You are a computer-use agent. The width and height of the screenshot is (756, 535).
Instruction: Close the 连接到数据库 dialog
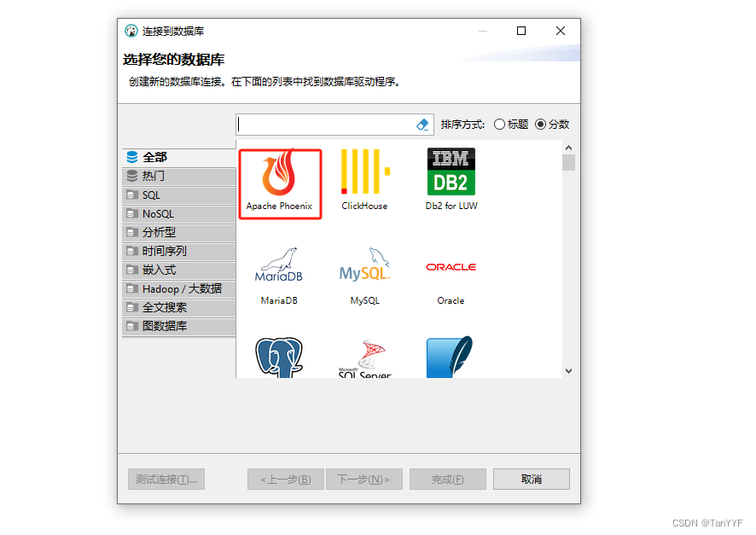[561, 31]
